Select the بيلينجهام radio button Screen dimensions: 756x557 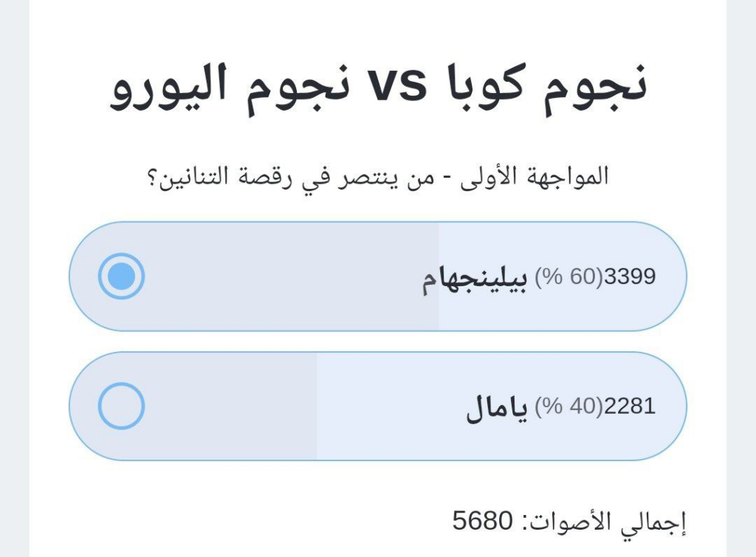121,276
